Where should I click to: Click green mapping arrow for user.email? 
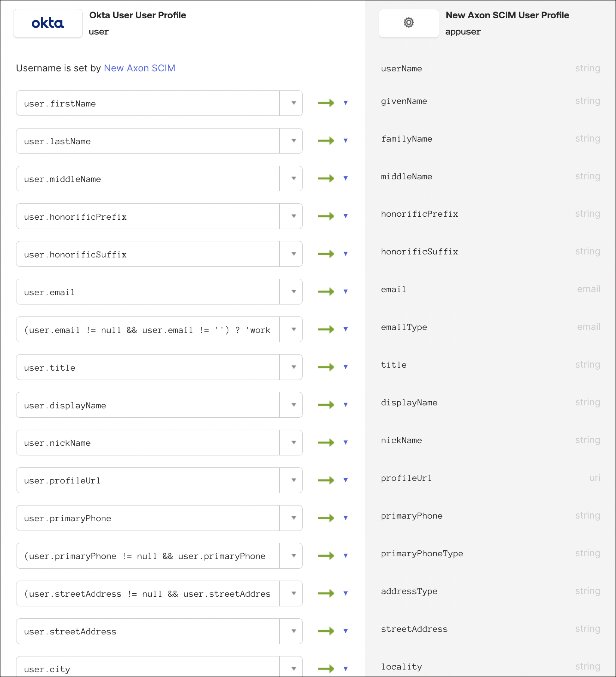coord(326,292)
